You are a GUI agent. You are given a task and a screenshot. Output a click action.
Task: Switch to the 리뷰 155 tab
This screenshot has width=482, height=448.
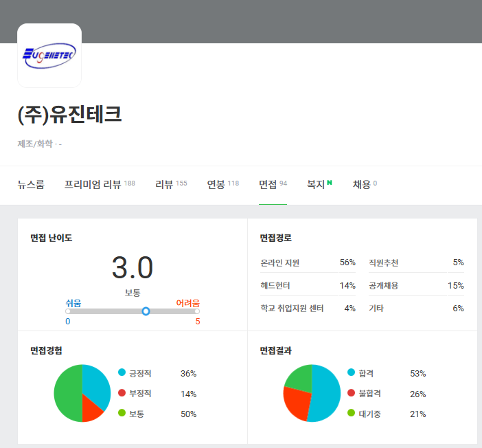point(171,184)
